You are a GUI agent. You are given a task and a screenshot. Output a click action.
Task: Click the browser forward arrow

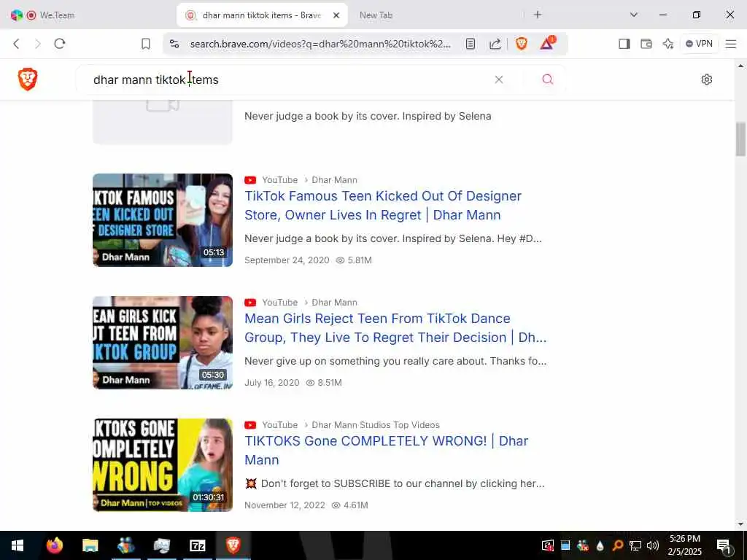[x=38, y=44]
